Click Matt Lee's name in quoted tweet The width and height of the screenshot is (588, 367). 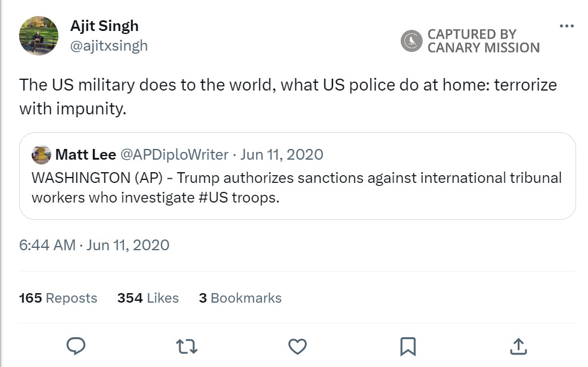86,155
